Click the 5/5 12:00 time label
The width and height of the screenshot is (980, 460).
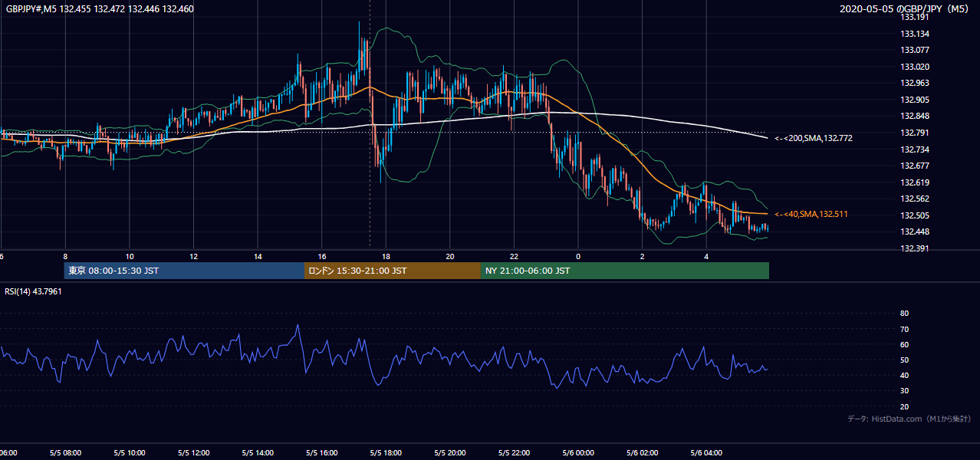pyautogui.click(x=193, y=453)
